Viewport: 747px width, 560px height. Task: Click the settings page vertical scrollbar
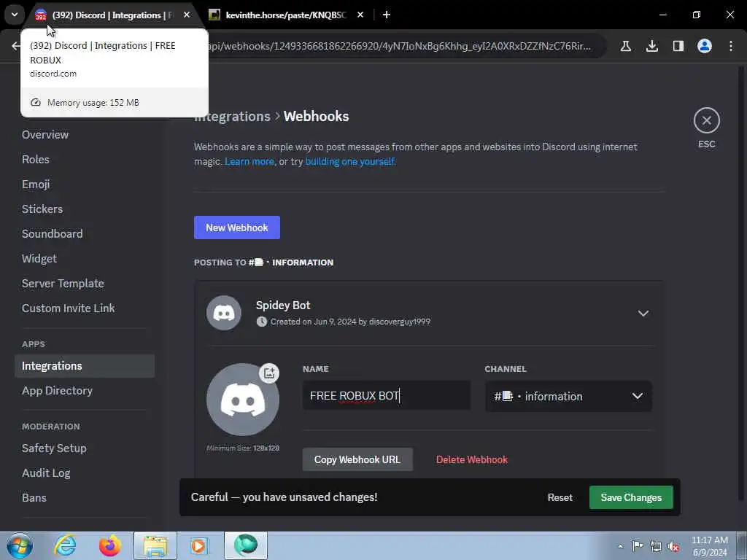(x=740, y=284)
